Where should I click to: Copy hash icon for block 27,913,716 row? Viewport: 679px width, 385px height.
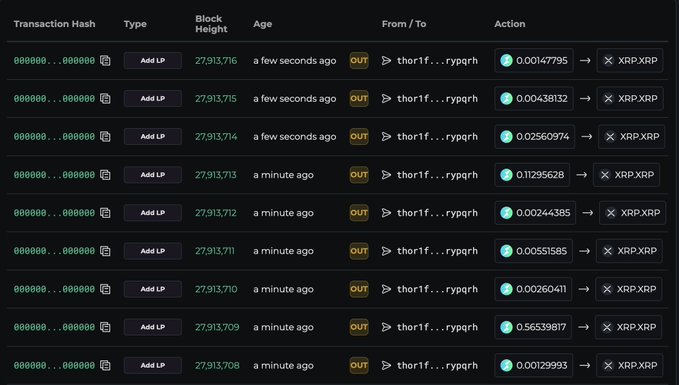pos(105,61)
